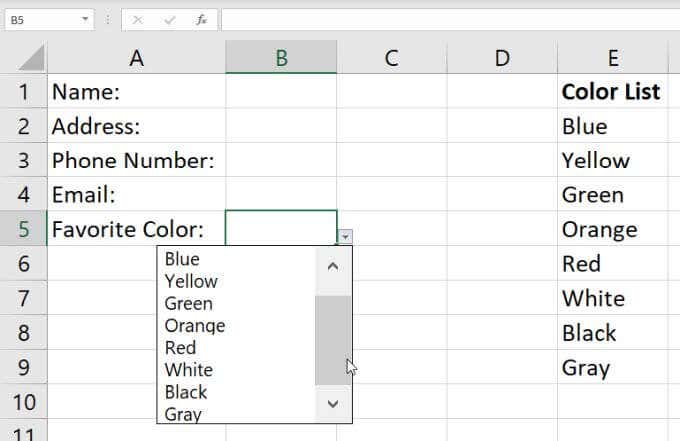This screenshot has width=680, height=441.
Task: Click the B5 cell dropdown arrow
Action: [x=345, y=236]
